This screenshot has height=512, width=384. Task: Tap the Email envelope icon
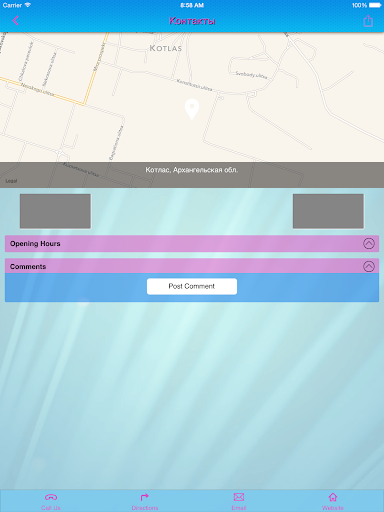[239, 497]
